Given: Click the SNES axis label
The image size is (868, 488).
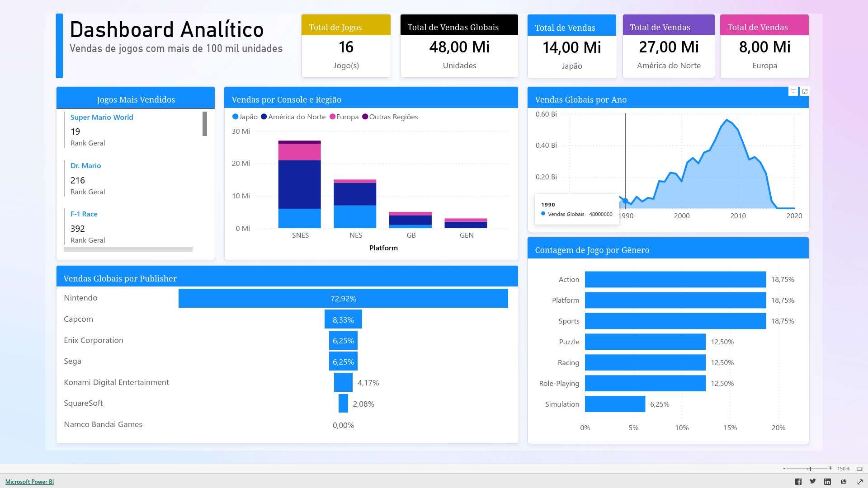Looking at the screenshot, I should point(300,235).
